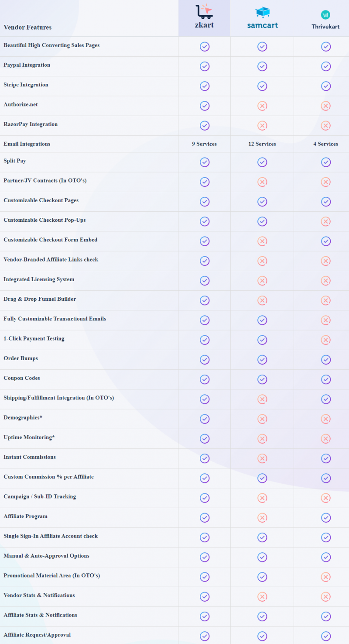Click samcart's cross for Uptime Monitoring

tap(262, 438)
